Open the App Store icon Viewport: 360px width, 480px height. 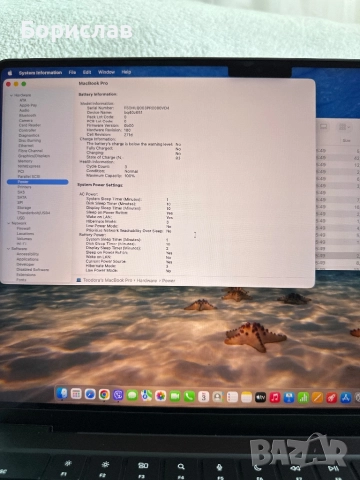346,397
